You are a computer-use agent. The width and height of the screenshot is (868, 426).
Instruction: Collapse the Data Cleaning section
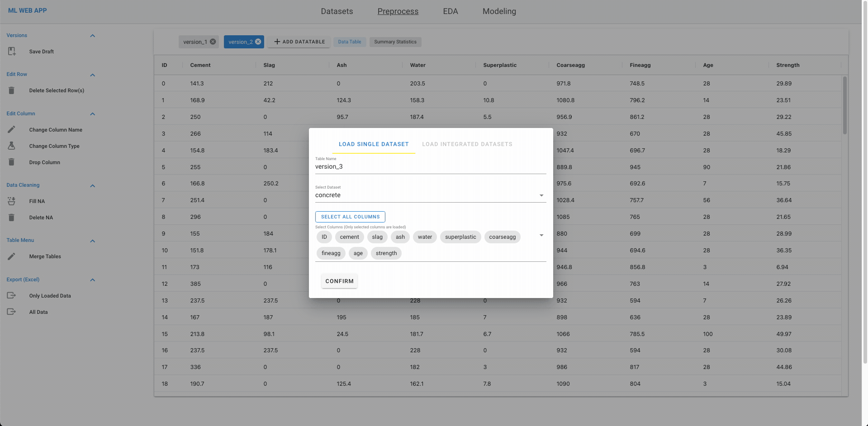(92, 185)
